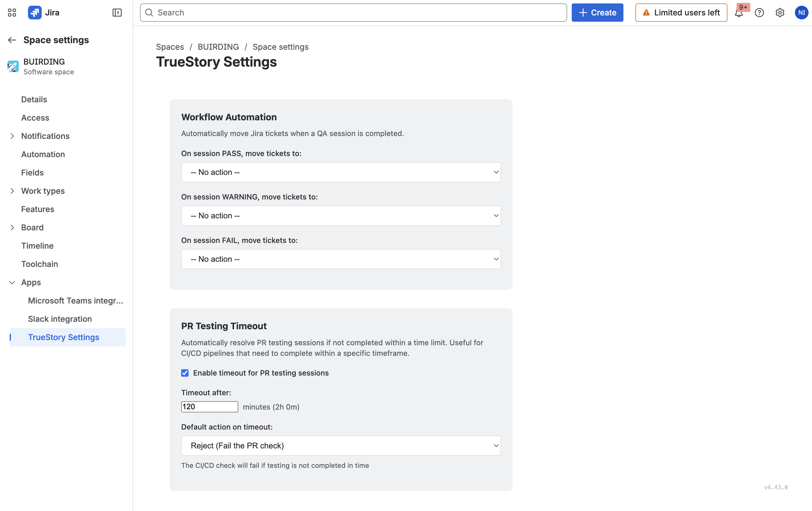
Task: Open the NI profile avatar
Action: [x=801, y=13]
